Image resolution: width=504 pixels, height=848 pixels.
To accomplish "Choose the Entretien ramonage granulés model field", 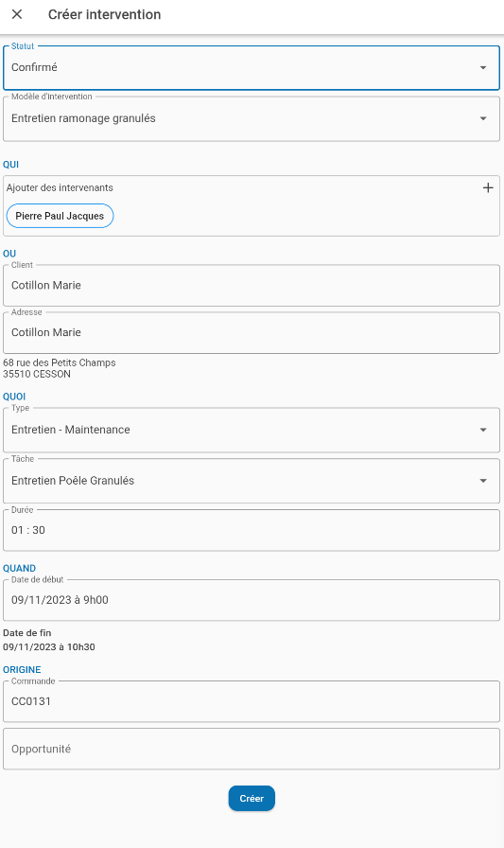I will [83, 118].
